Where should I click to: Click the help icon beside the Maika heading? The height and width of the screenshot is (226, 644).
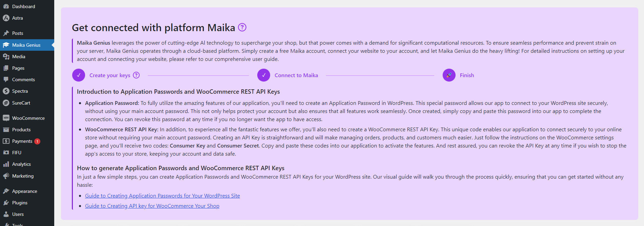pos(242,27)
